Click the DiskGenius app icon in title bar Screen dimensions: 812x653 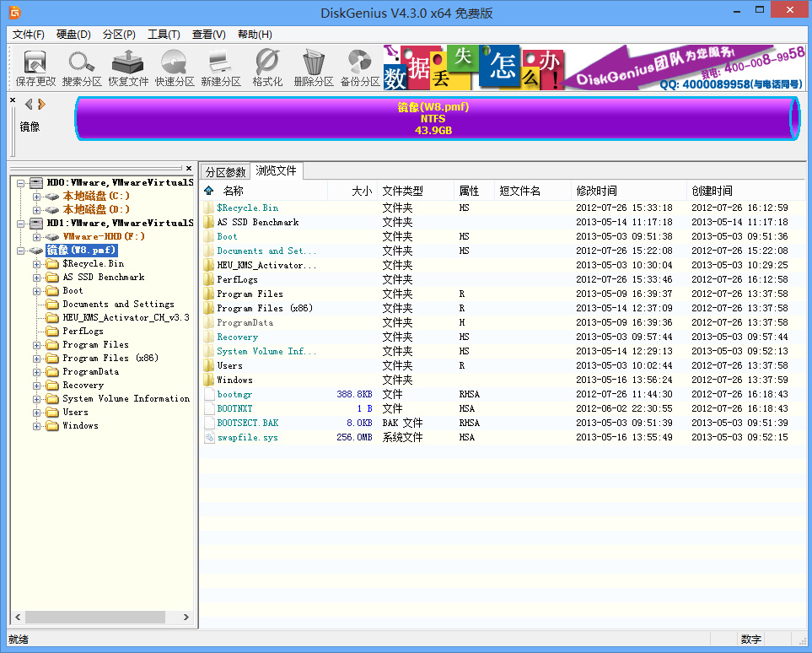pos(14,12)
